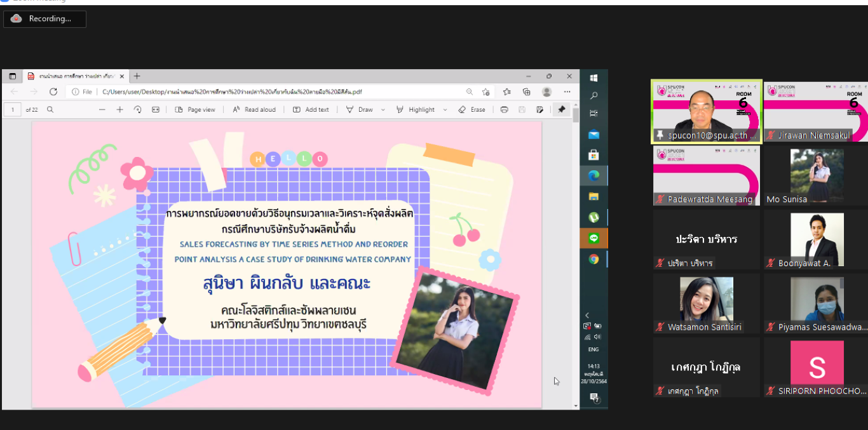
Task: Open the Page view options
Action: 195,109
